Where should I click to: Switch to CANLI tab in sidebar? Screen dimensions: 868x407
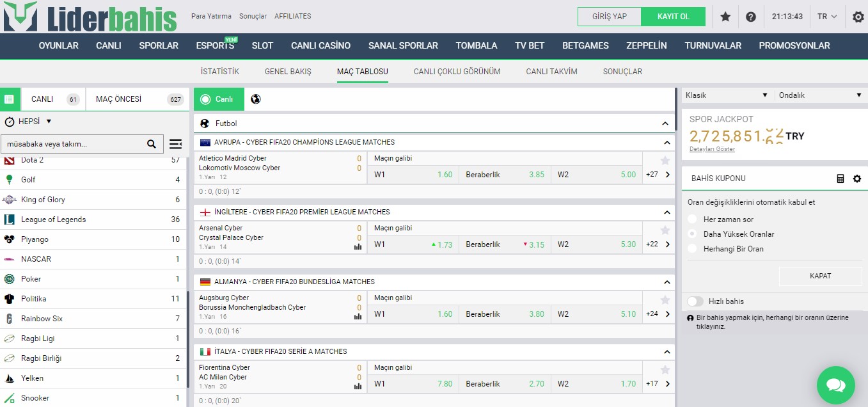[53, 99]
